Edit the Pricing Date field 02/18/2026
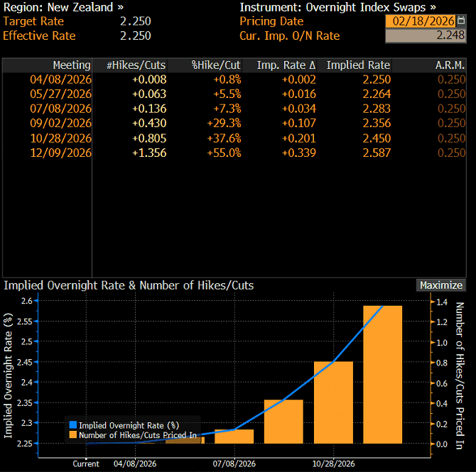476x472 pixels. [421, 21]
